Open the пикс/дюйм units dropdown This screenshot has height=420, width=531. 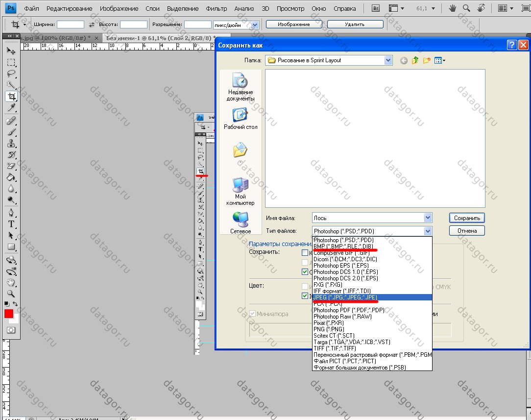click(255, 25)
